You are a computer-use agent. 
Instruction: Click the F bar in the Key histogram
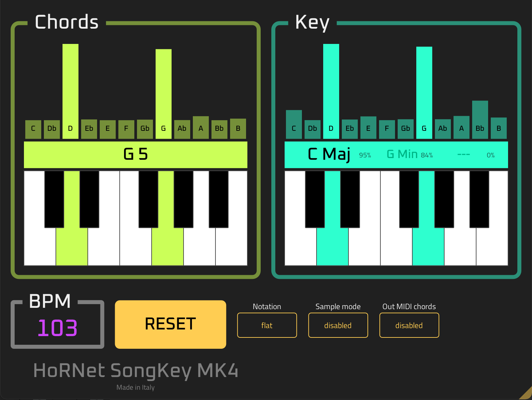[387, 129]
